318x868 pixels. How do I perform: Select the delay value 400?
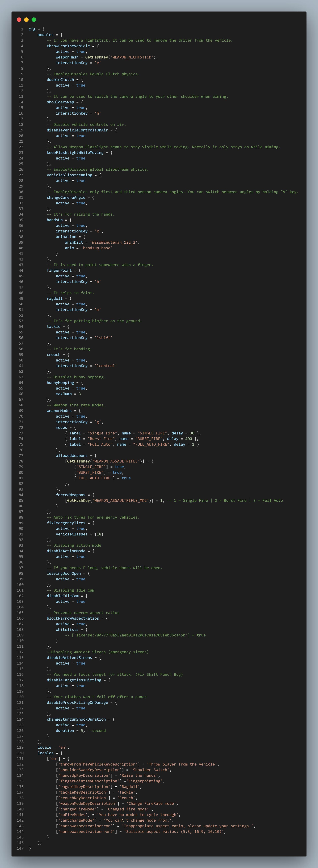tap(188, 439)
